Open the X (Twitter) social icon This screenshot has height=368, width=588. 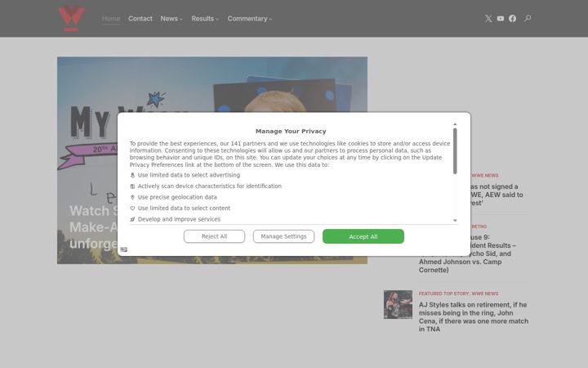(x=488, y=18)
